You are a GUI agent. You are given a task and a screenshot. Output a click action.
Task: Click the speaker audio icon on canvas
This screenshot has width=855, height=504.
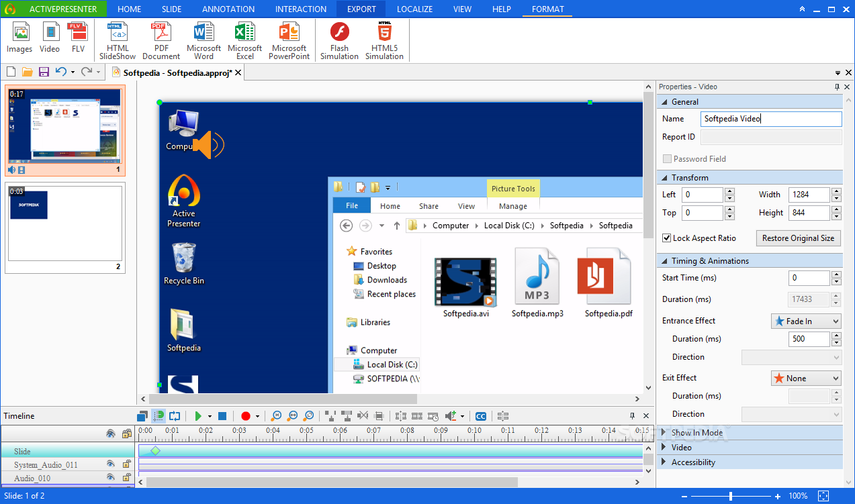tap(208, 144)
